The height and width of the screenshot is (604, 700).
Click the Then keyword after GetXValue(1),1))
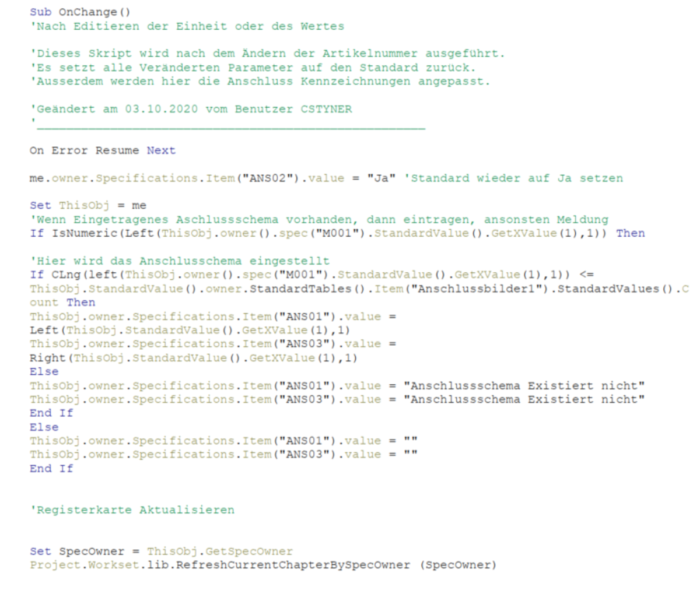point(631,233)
